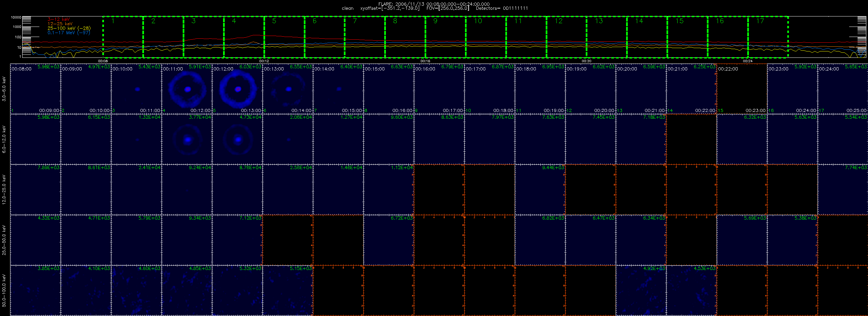Open the 50.0-100.0 keV image labeled 4.60E+03
Screen dimensions: 868x316
[137, 290]
